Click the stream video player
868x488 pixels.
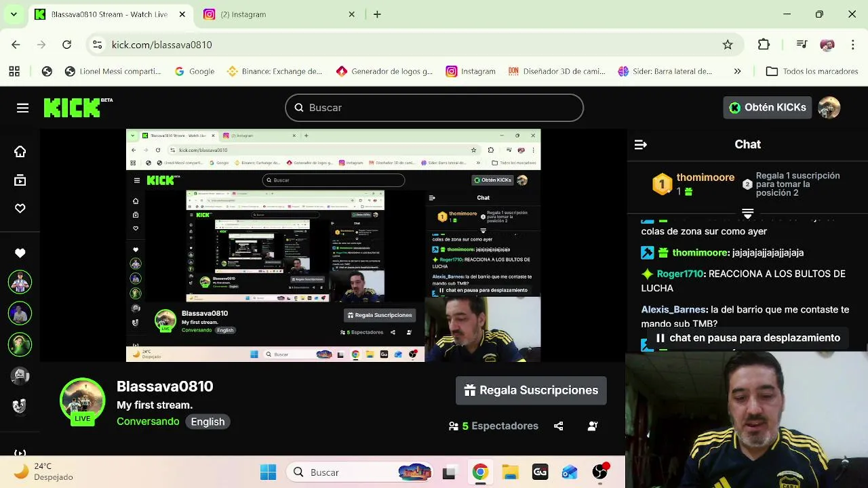pyautogui.click(x=333, y=245)
